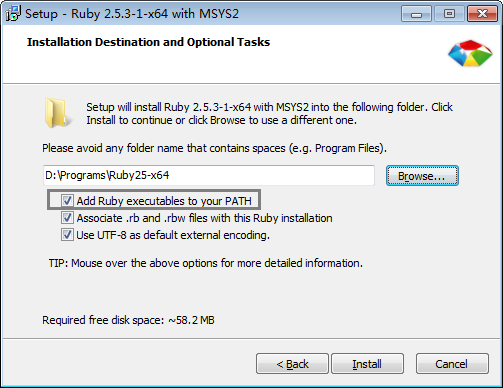Click the Installation Destination heading
Image resolution: width=503 pixels, height=388 pixels.
(x=148, y=42)
